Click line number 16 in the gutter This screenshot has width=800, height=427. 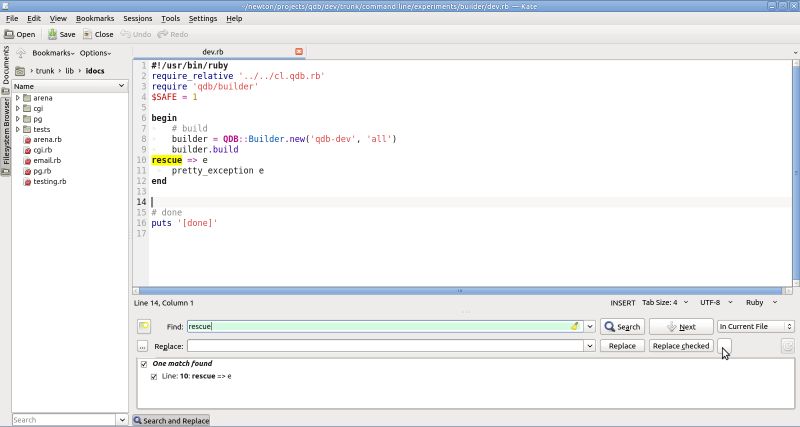[141, 223]
